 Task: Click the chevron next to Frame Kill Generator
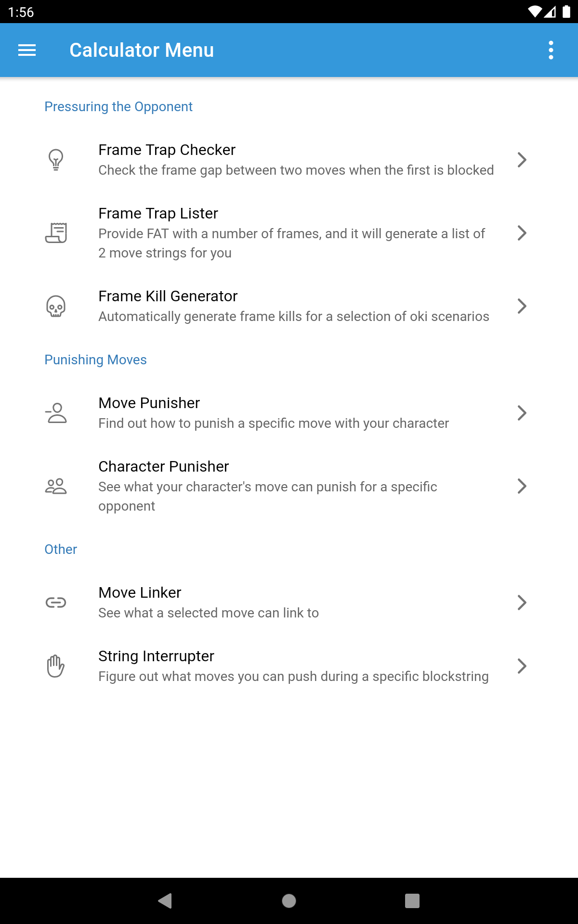(x=522, y=306)
